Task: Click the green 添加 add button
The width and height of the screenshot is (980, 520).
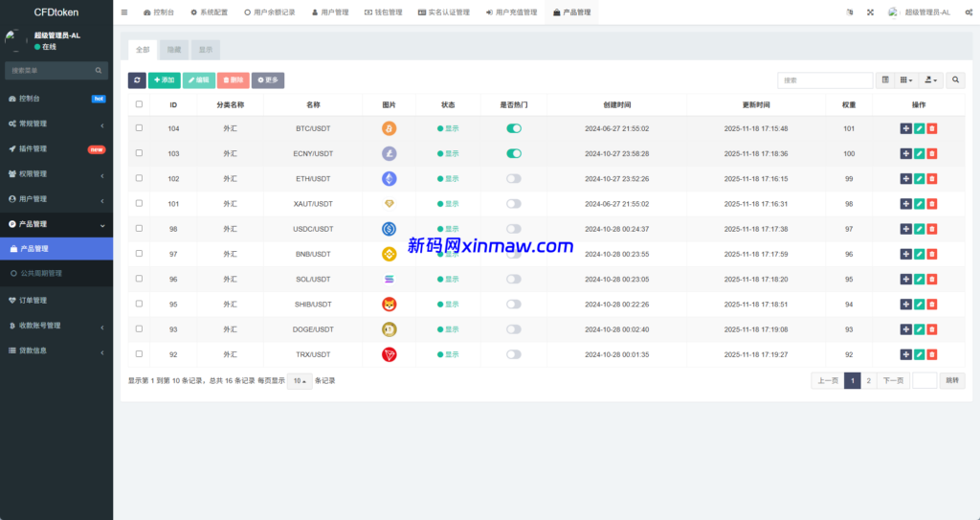Action: (x=165, y=80)
